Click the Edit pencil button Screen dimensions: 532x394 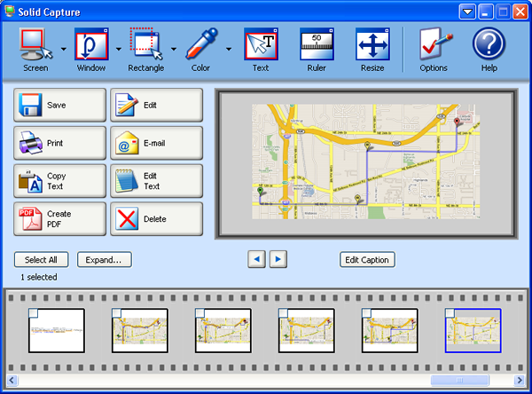coord(156,105)
